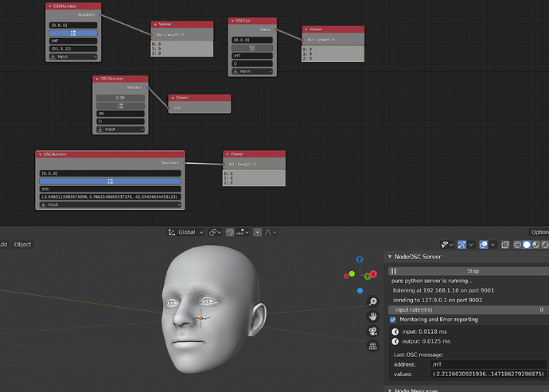Screen dimensions: 549x392
Task: Click the 0.00 value field in /W node
Action: [120, 98]
